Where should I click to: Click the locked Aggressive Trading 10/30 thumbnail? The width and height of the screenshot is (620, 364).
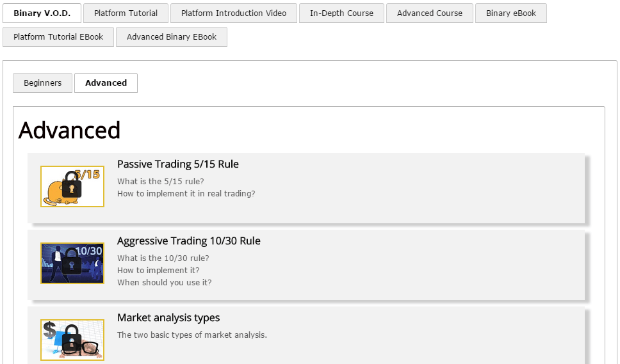coord(72,263)
